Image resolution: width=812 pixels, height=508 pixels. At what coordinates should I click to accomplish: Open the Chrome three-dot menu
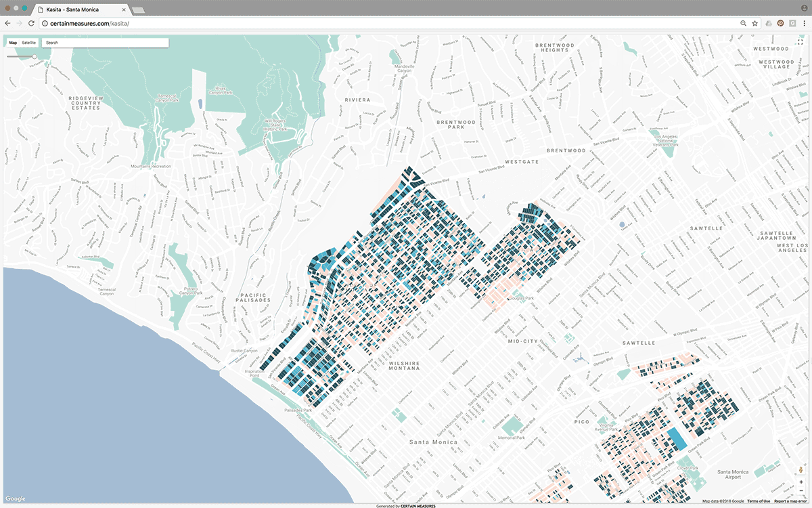805,23
